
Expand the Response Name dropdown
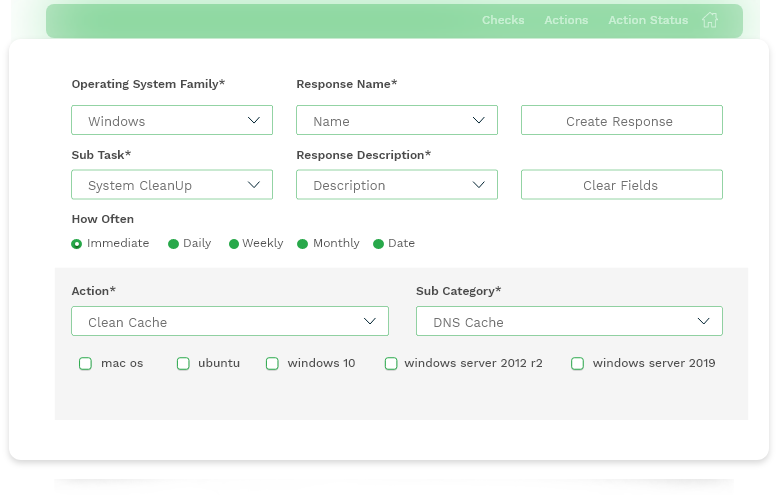[397, 120]
